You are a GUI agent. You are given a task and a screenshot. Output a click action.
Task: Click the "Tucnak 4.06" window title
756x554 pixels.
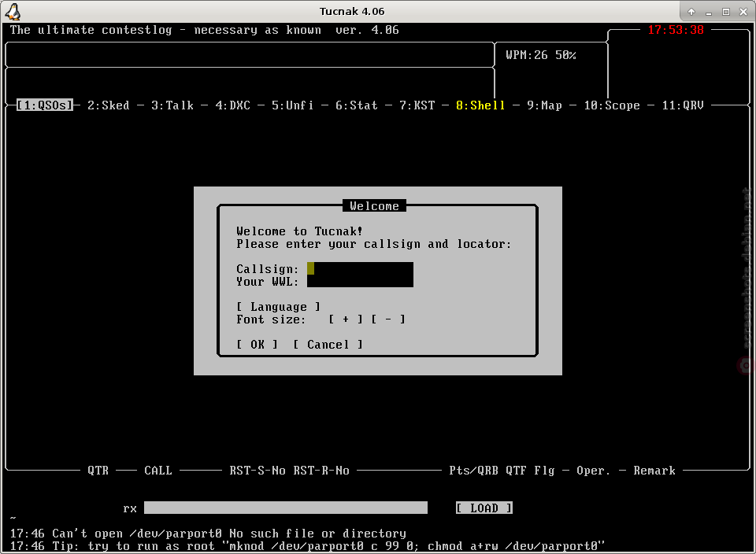[352, 12]
